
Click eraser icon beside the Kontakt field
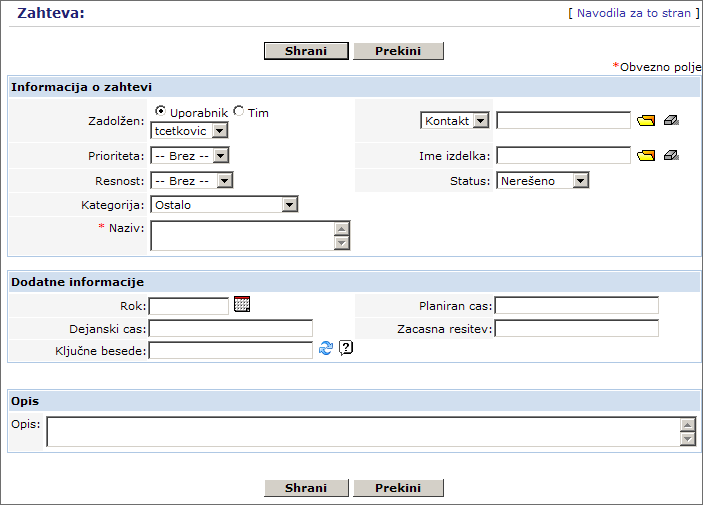coord(671,121)
